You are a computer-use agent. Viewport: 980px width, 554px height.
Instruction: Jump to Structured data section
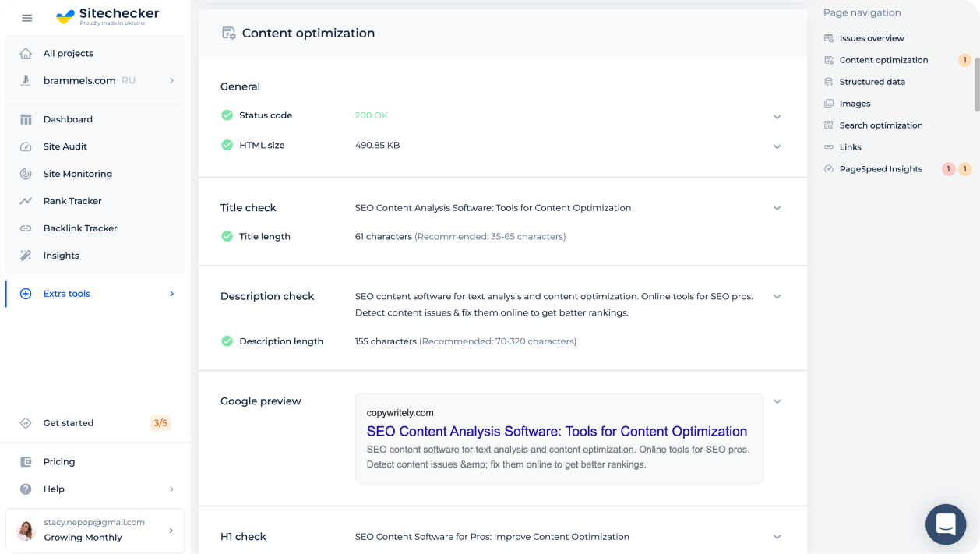[x=872, y=82]
